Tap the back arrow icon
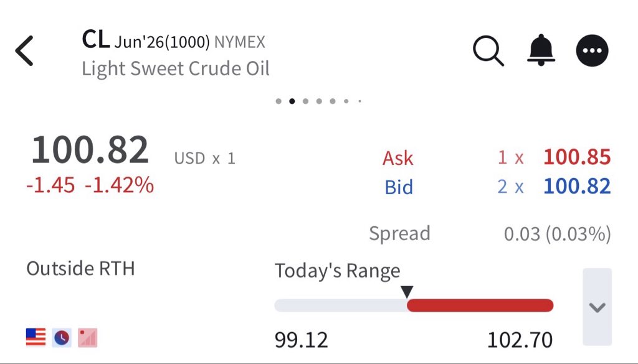 [x=24, y=51]
